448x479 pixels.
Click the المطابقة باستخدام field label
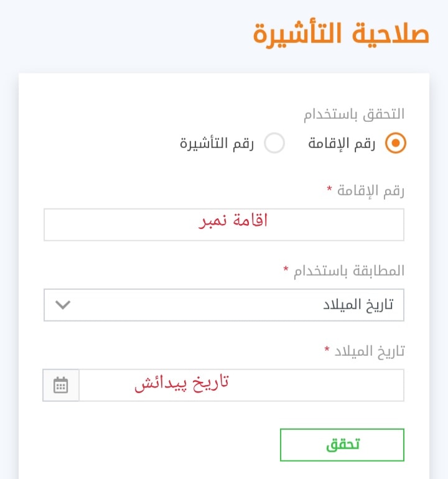coord(349,271)
